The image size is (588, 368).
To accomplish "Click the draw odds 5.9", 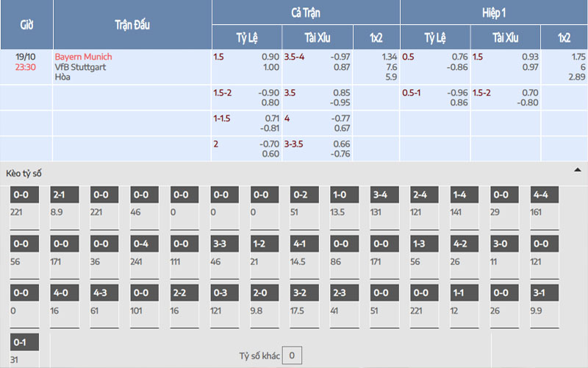I will pos(391,76).
